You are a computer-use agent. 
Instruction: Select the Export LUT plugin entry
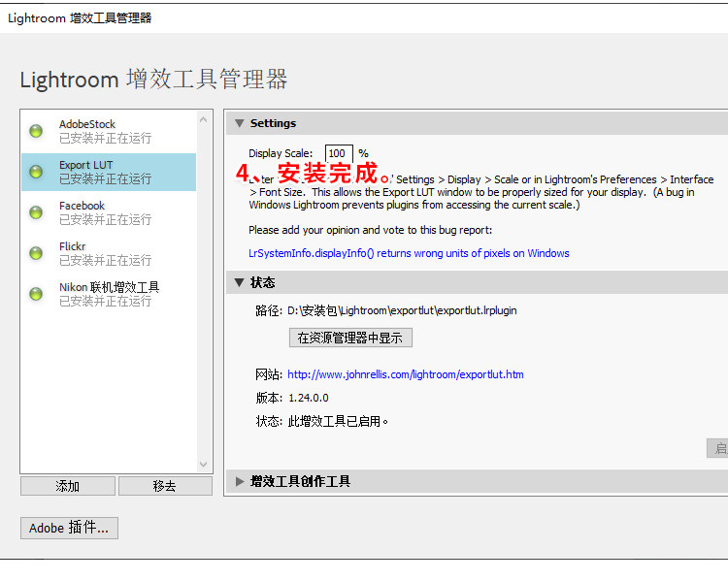click(x=109, y=172)
